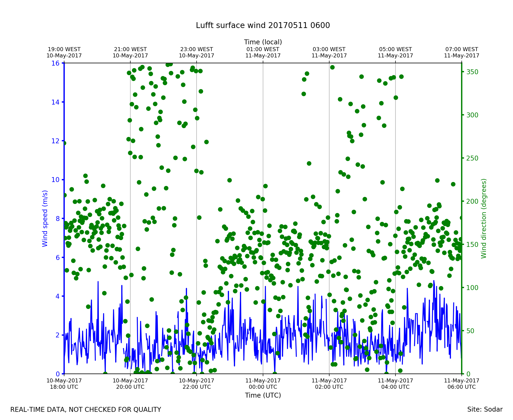Click the chart title 'Lufft surface wind'

(x=263, y=25)
